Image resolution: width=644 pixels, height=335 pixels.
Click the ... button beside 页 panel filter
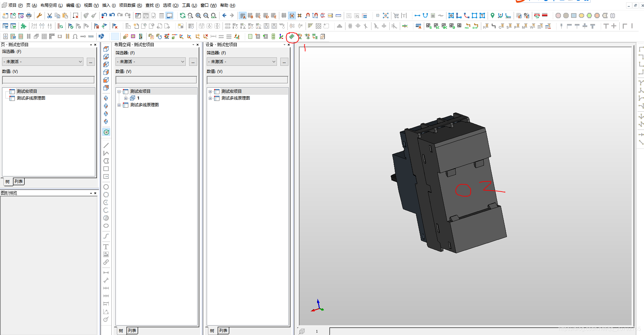tap(91, 62)
